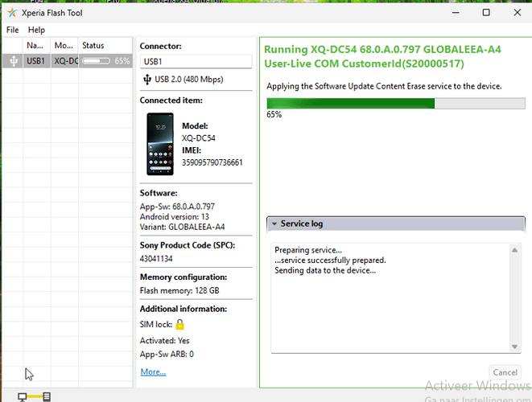Click the model value XQ-DC54 in Connected item
The image size is (532, 402).
[x=199, y=138]
